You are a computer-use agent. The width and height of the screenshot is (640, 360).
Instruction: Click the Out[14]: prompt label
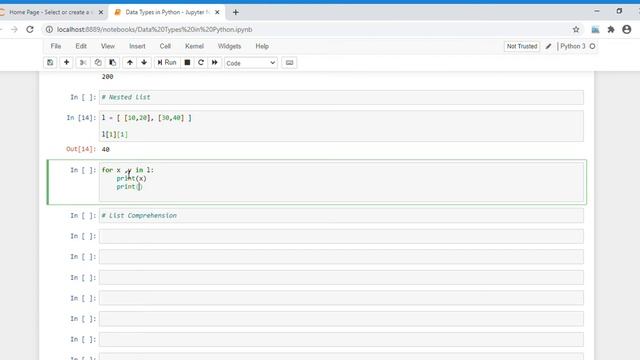click(81, 149)
